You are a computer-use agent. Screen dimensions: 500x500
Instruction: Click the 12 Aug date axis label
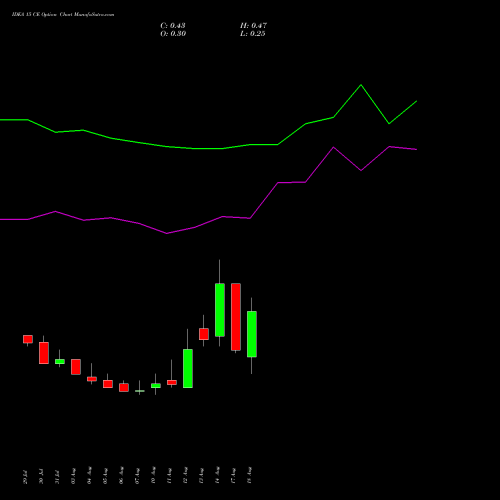click(x=185, y=475)
